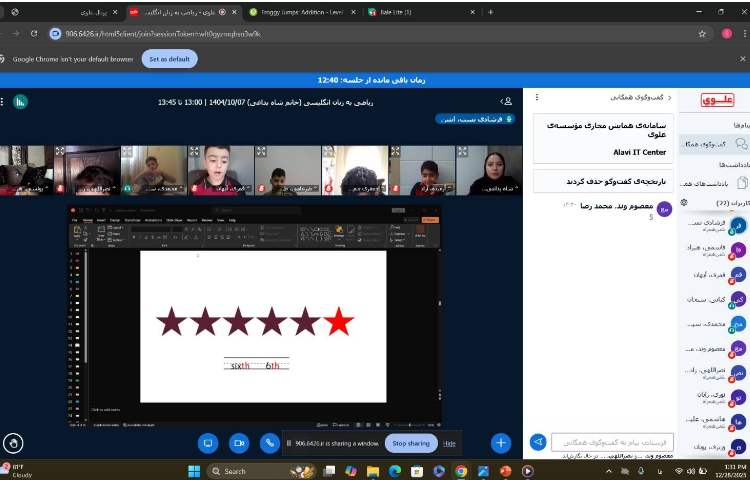This screenshot has width=750, height=480.
Task: Open a new browser tab
Action: point(491,12)
